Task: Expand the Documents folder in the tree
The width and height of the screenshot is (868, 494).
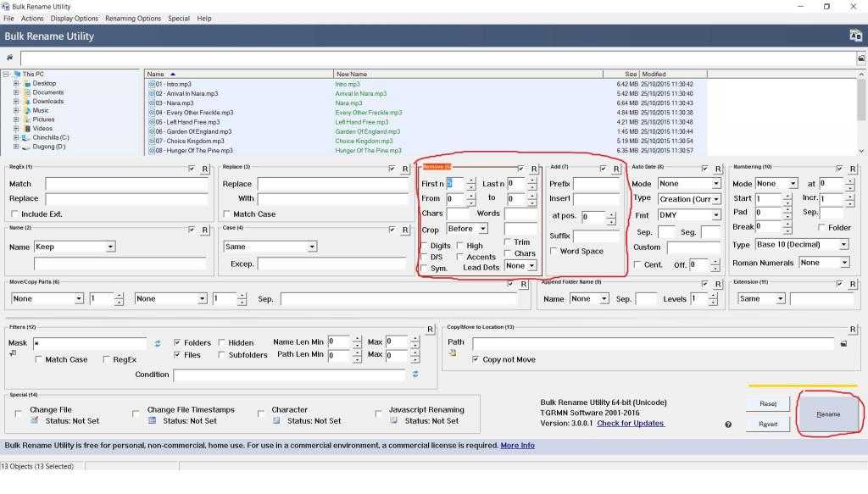Action: [x=16, y=92]
